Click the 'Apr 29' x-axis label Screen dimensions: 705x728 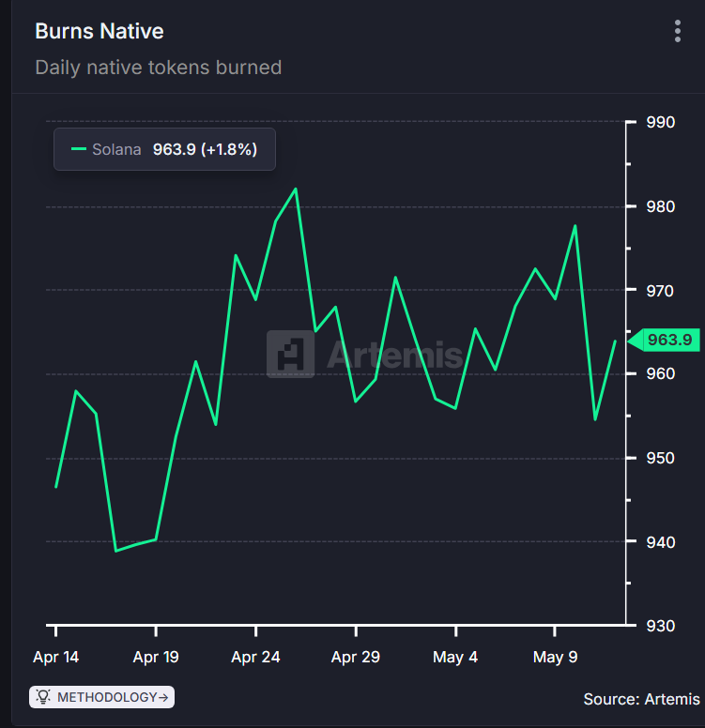(x=356, y=657)
